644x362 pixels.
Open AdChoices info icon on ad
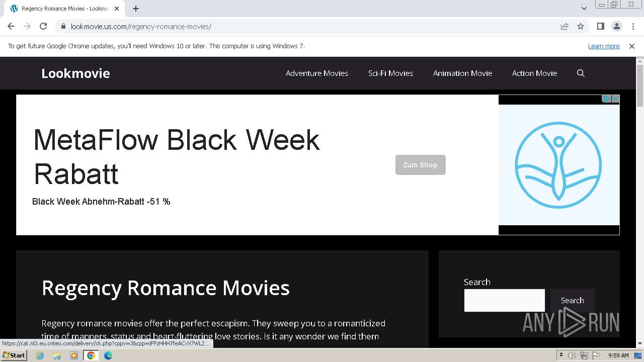(x=607, y=99)
